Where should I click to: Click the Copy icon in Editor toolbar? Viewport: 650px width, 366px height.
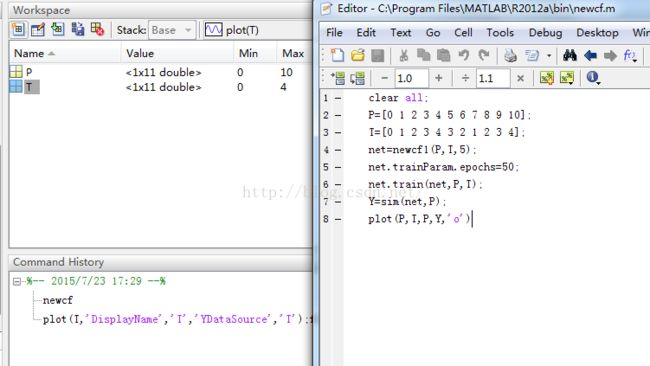click(x=423, y=55)
